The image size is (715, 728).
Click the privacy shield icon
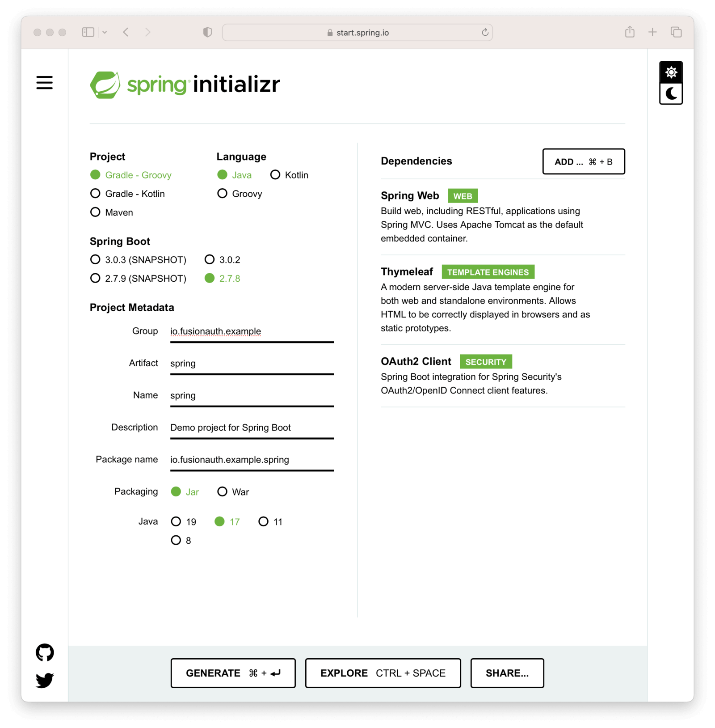(207, 32)
